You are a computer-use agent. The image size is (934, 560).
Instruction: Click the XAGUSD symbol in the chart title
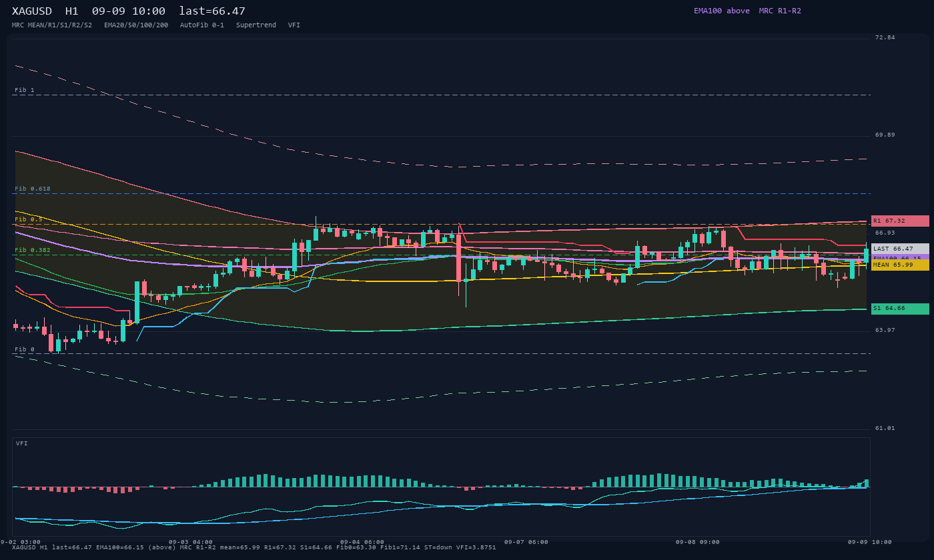pos(32,11)
